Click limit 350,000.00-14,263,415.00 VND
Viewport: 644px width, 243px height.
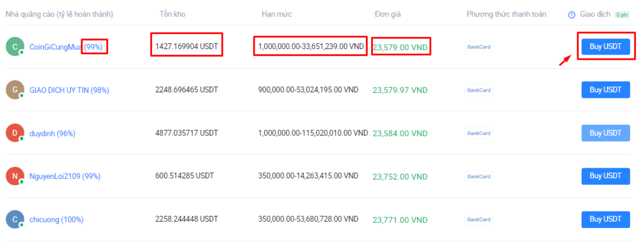click(x=308, y=176)
